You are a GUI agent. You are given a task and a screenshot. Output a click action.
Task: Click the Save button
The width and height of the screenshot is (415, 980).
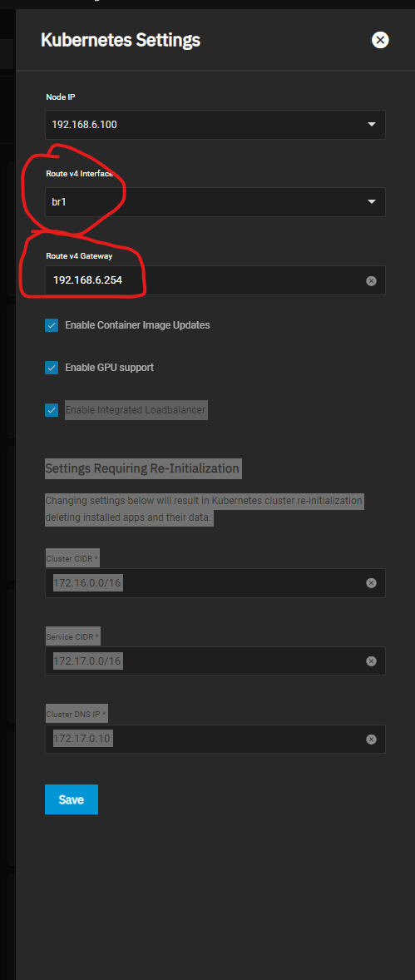coord(72,799)
